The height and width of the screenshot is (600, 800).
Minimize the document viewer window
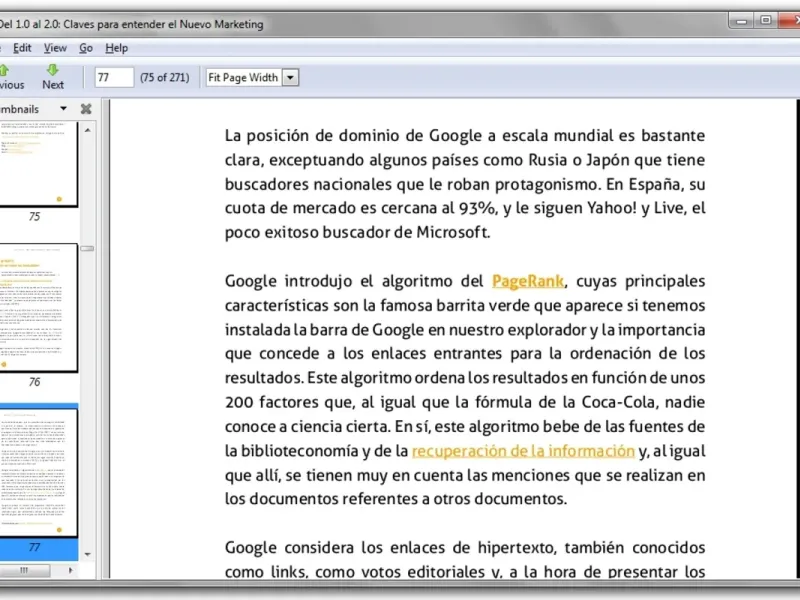pos(741,21)
